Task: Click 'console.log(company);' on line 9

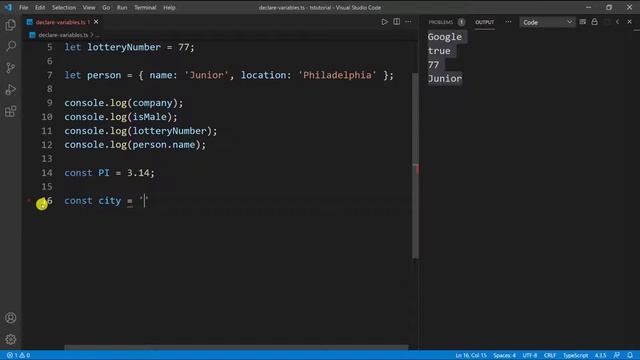Action: (124, 103)
